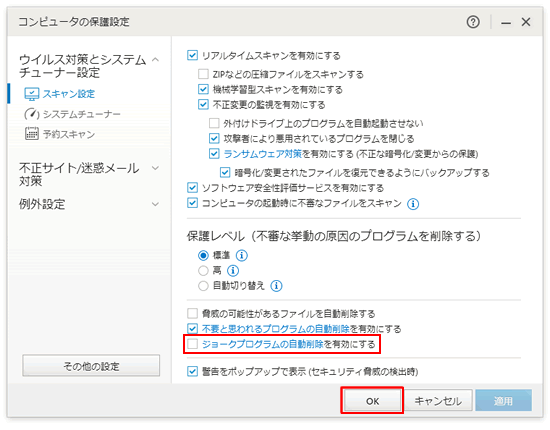Click the OK button
Image resolution: width=550 pixels, height=430 pixels.
(x=372, y=401)
